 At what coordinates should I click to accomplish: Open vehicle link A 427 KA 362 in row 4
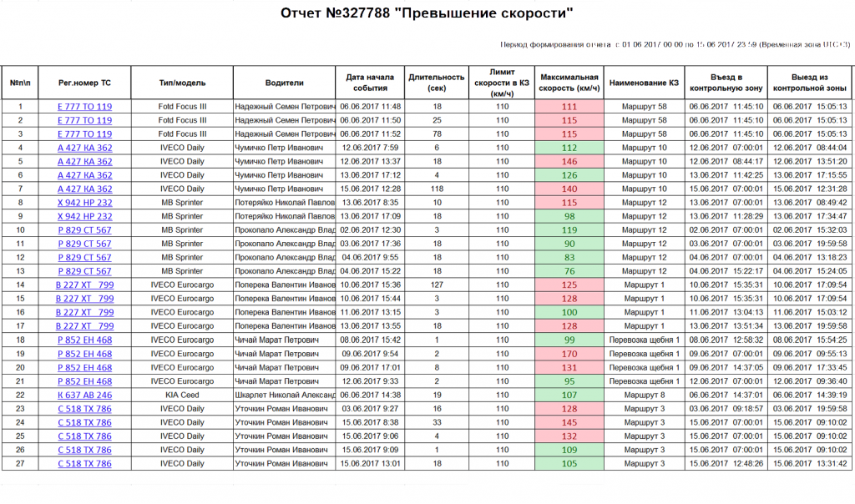coord(84,148)
